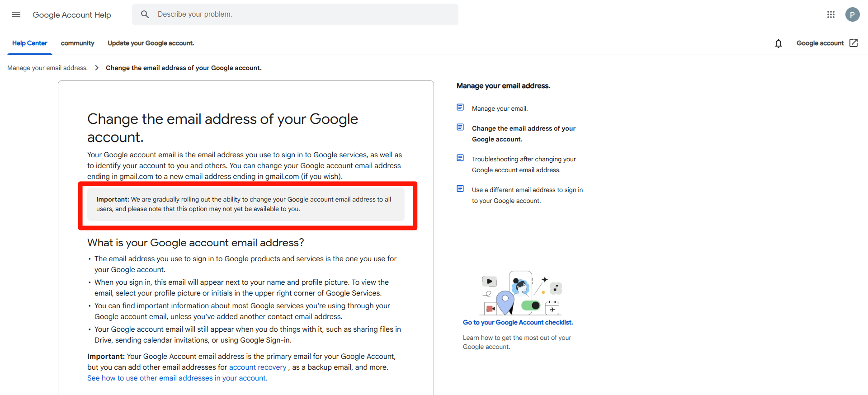Click the article icon beside Manage your email
868x395 pixels.
pyautogui.click(x=460, y=108)
